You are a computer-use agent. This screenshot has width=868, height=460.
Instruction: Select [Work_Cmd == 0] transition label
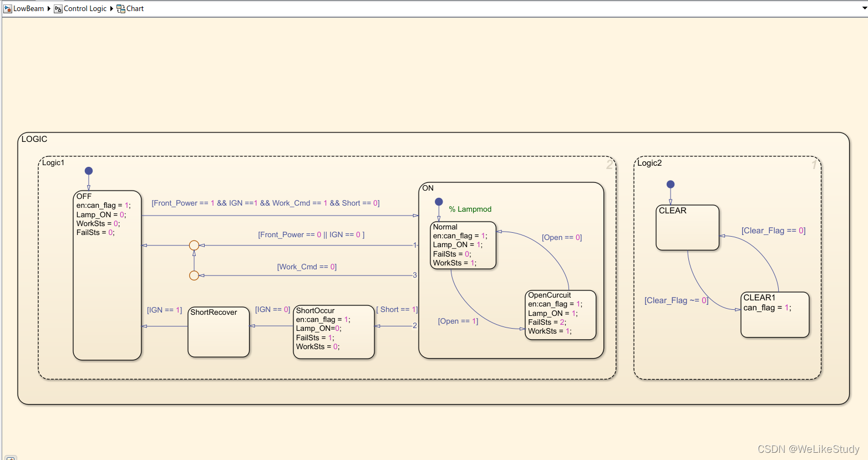(x=307, y=267)
